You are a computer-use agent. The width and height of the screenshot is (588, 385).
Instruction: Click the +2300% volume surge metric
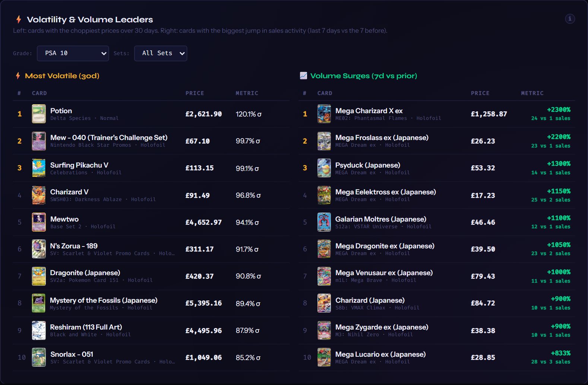click(x=559, y=109)
